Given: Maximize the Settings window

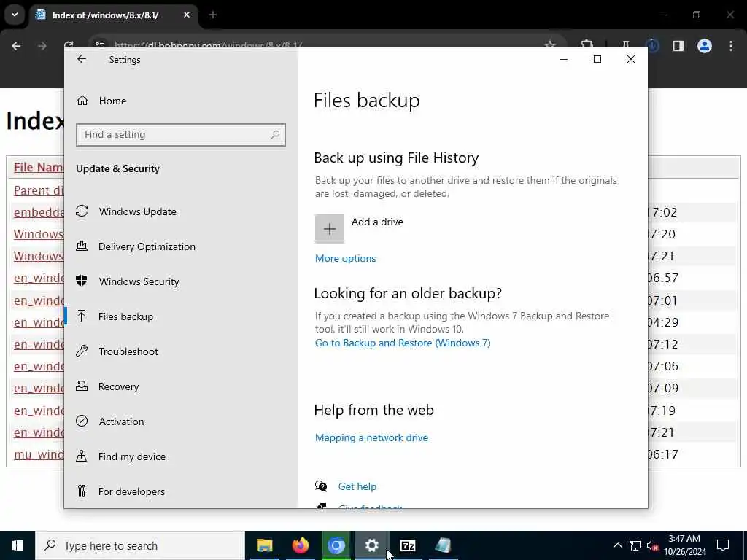Looking at the screenshot, I should tap(597, 59).
